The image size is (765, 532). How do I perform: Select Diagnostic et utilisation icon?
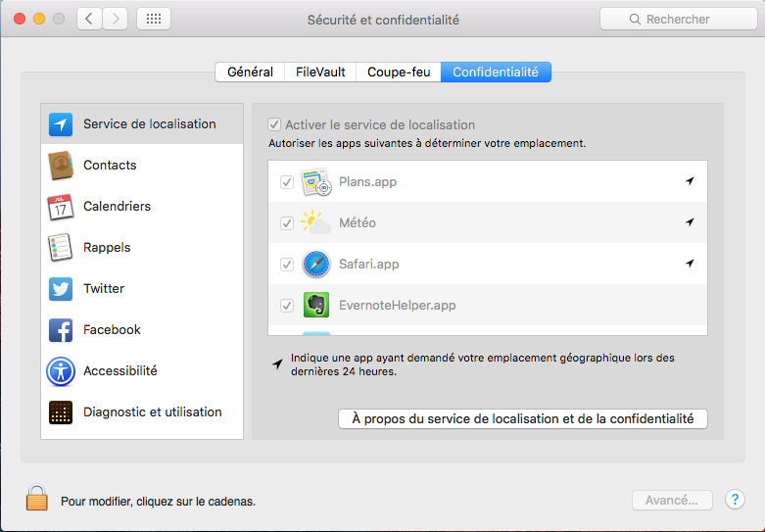point(61,412)
